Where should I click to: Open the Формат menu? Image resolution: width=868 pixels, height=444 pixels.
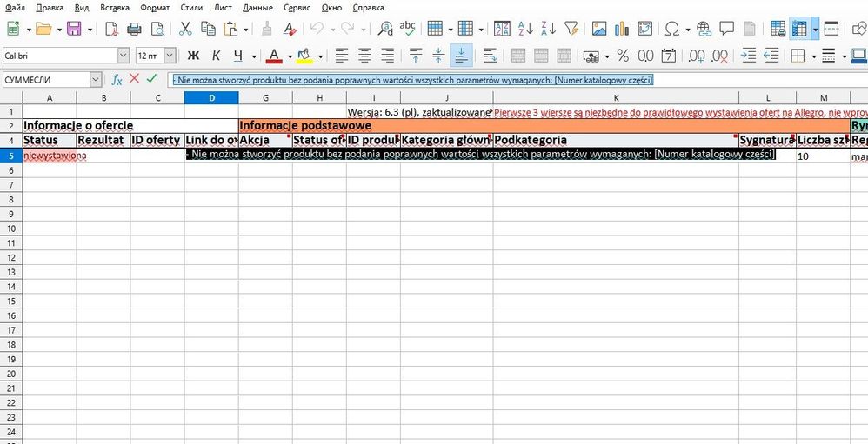[154, 7]
